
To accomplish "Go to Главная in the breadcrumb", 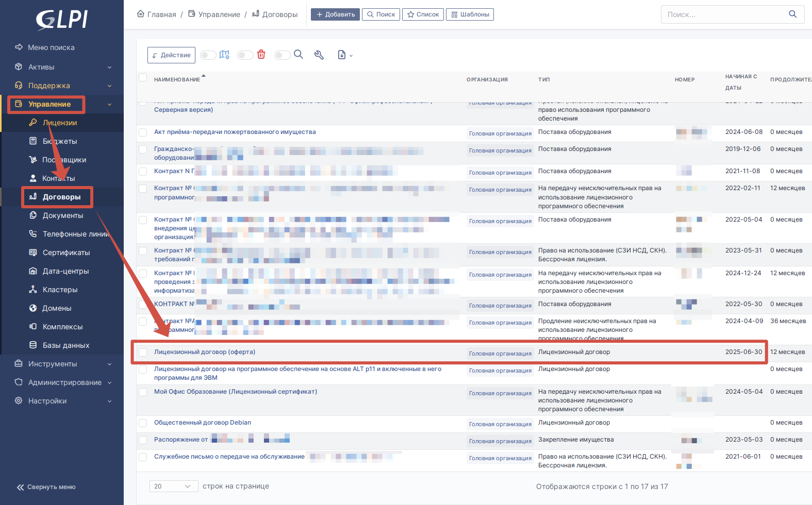I will (161, 14).
